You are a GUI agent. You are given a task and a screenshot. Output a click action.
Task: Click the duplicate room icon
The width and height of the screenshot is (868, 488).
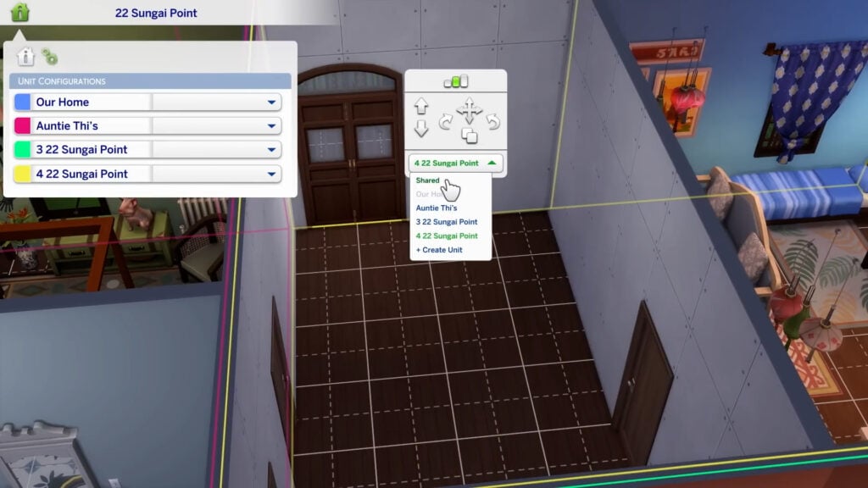tap(469, 136)
